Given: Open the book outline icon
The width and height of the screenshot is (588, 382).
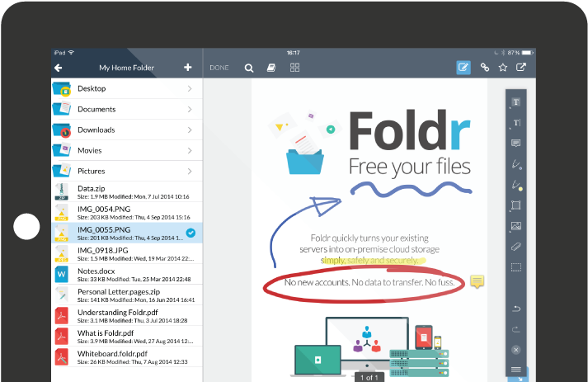Looking at the screenshot, I should click(x=271, y=68).
